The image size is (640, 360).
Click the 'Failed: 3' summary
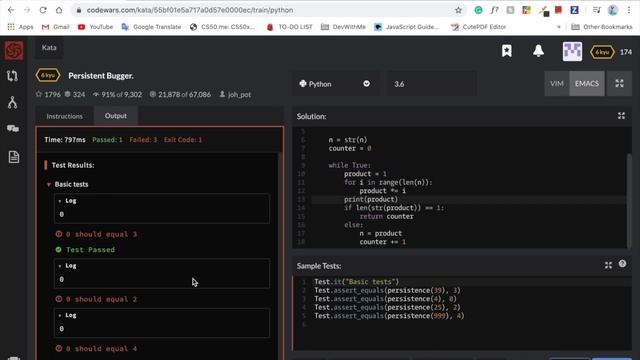(x=143, y=140)
